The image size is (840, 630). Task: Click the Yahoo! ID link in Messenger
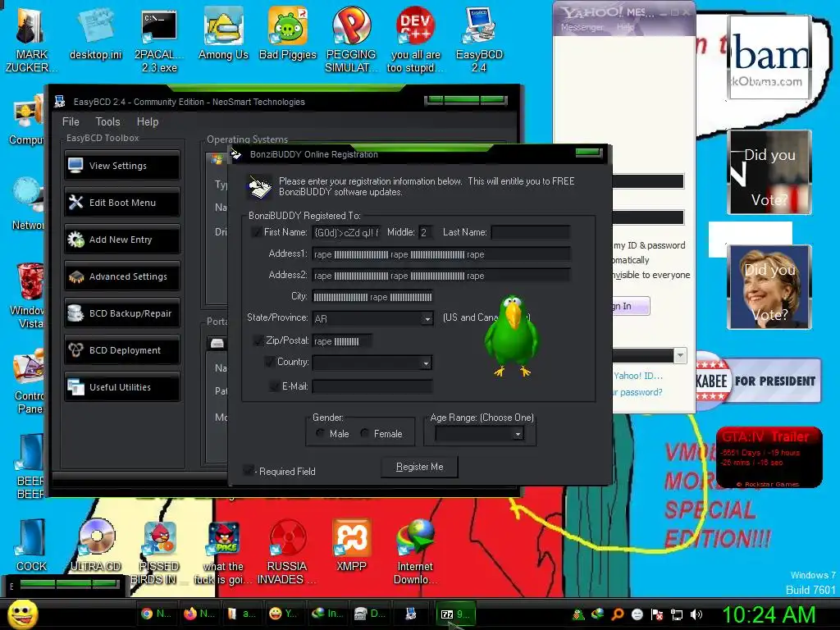coord(638,376)
